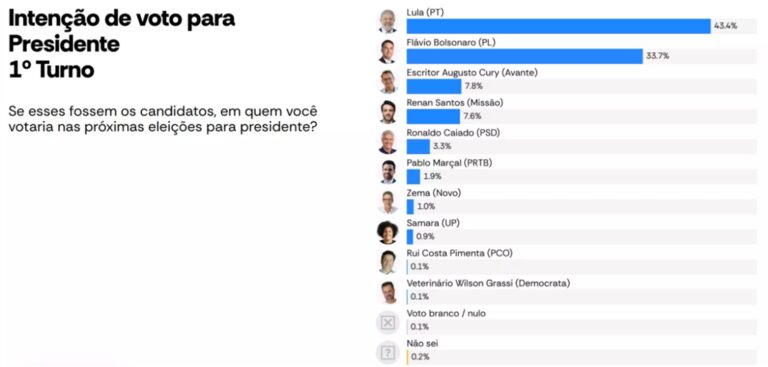Click the title Intenção de voto para Presidente
This screenshot has height=367, width=768.
pos(121,31)
